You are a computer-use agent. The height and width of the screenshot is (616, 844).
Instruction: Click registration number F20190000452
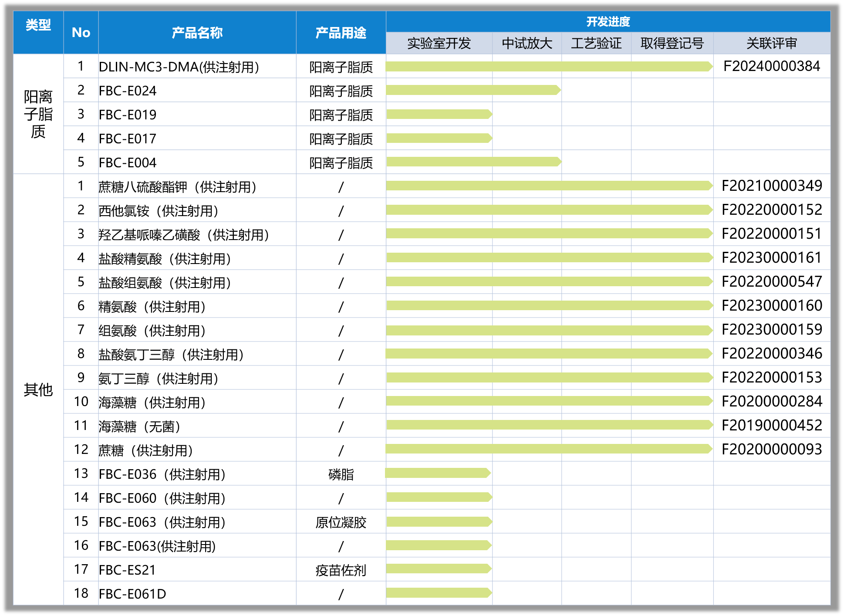(x=771, y=426)
